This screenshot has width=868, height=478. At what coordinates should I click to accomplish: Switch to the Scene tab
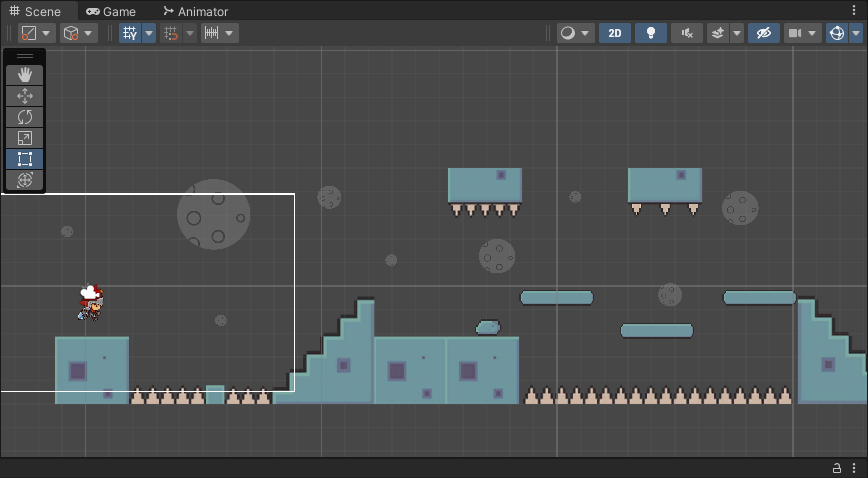(x=35, y=11)
